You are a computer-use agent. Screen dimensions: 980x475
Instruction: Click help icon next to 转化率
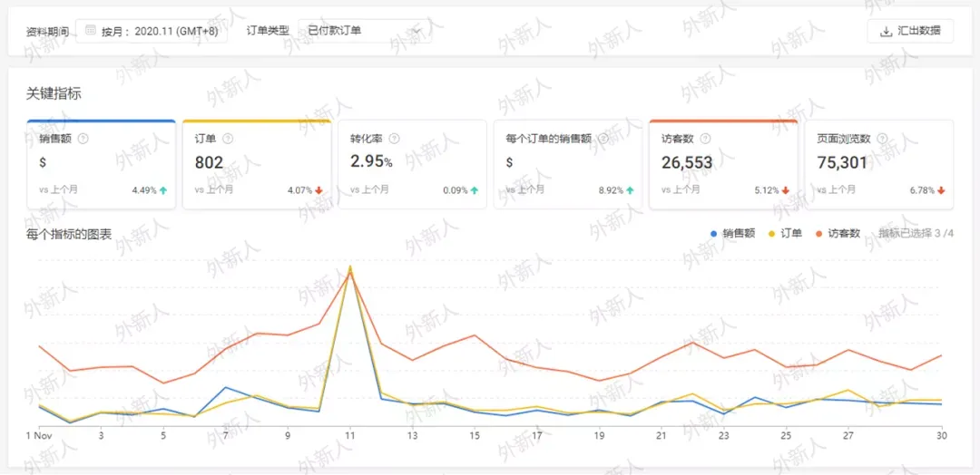(394, 139)
